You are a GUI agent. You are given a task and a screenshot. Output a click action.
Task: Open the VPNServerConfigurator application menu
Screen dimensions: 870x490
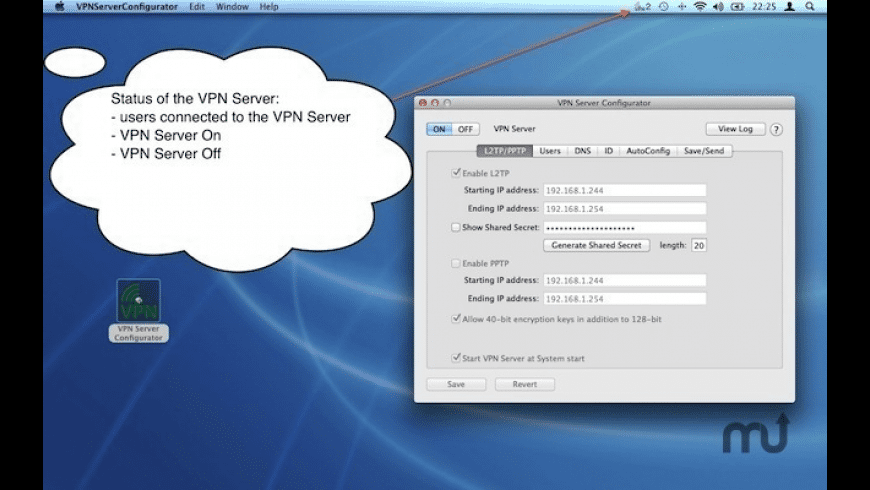127,7
